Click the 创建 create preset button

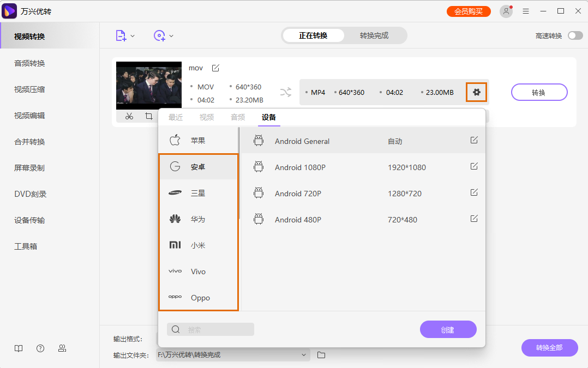click(448, 329)
